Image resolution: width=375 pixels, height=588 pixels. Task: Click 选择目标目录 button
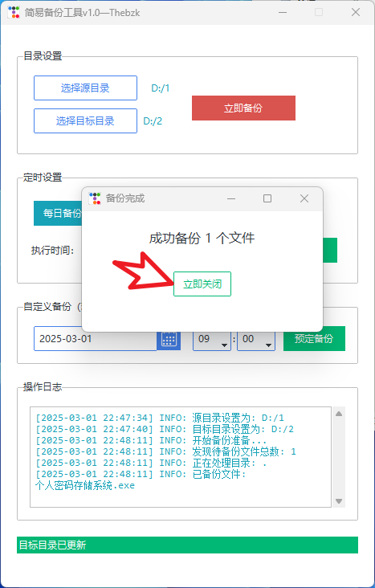tap(85, 120)
